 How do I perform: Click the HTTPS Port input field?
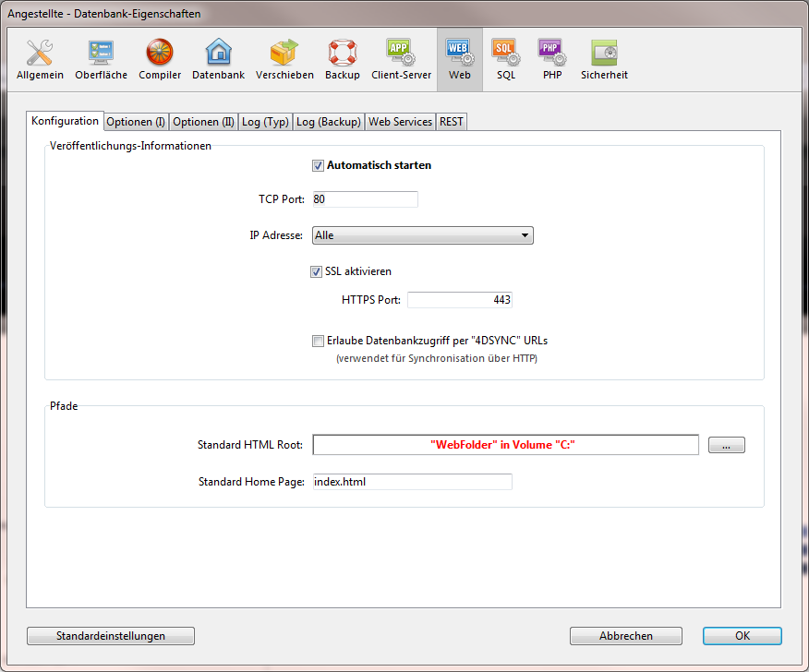point(460,300)
